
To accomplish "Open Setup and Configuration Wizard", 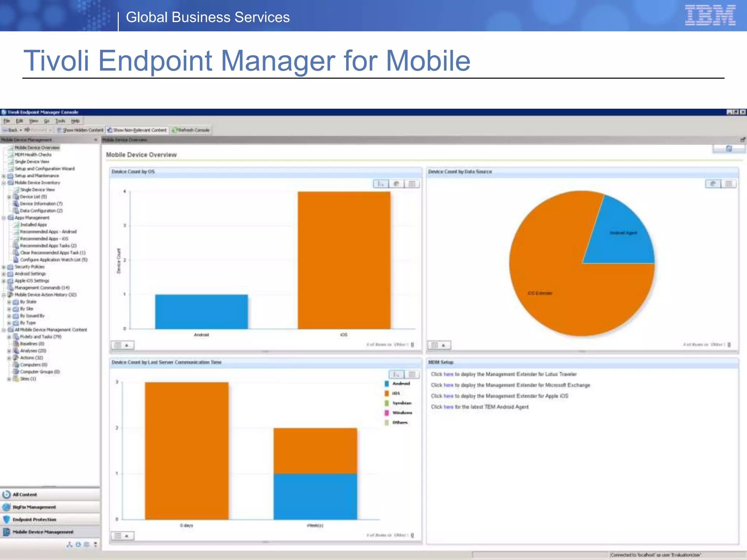I will [x=44, y=169].
